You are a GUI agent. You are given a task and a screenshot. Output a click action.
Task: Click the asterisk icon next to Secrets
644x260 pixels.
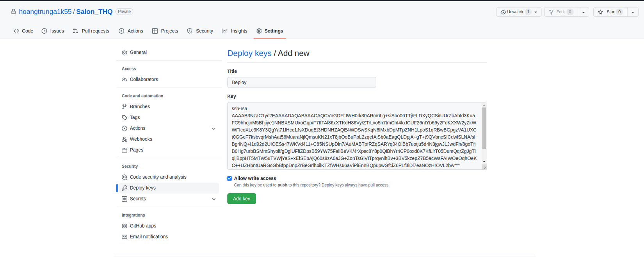125,199
